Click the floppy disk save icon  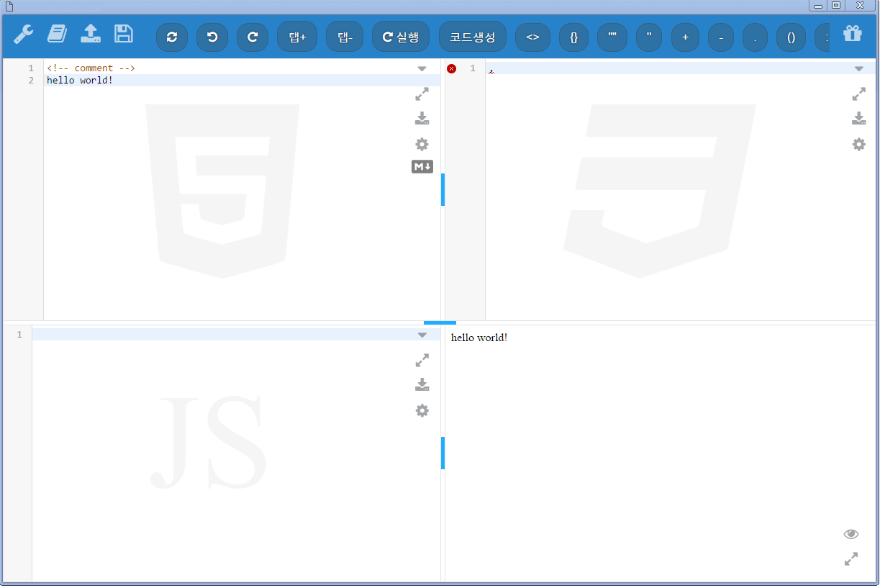click(124, 34)
